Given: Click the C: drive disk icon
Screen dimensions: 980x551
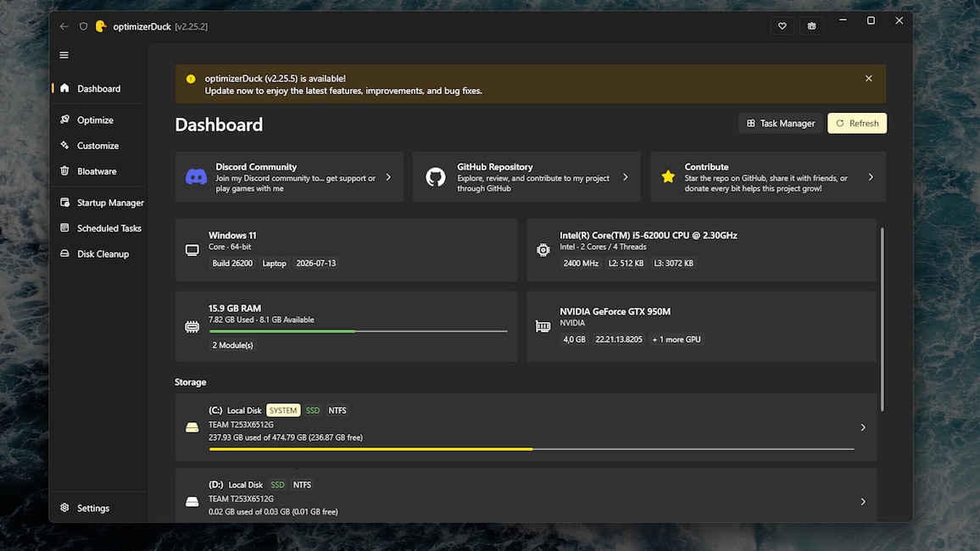Looking at the screenshot, I should coord(192,427).
